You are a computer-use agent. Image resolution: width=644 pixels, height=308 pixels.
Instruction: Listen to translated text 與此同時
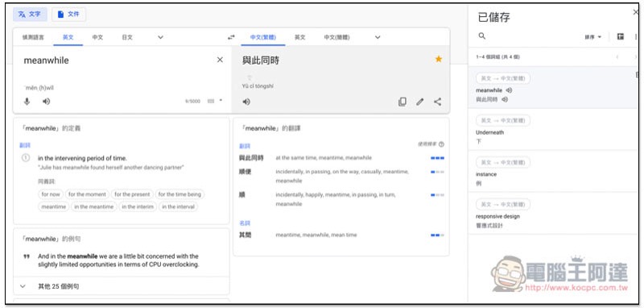pos(246,102)
